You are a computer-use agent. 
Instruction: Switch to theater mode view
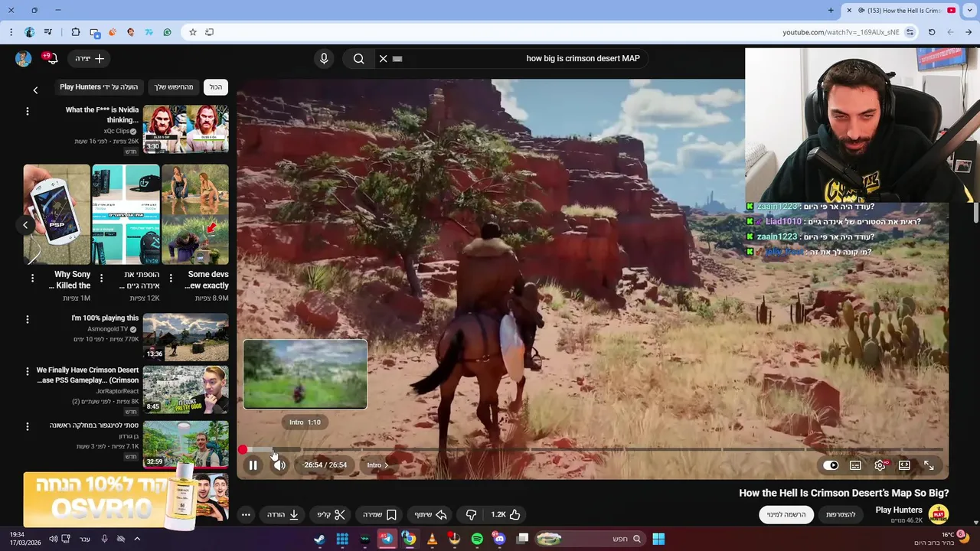click(904, 465)
